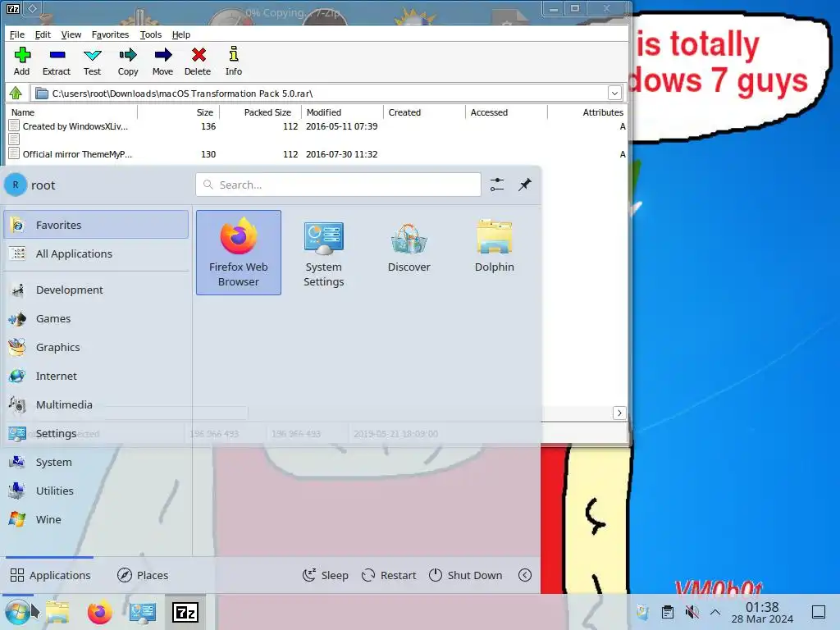Show hidden tray icons arrow
The height and width of the screenshot is (630, 840).
715,612
